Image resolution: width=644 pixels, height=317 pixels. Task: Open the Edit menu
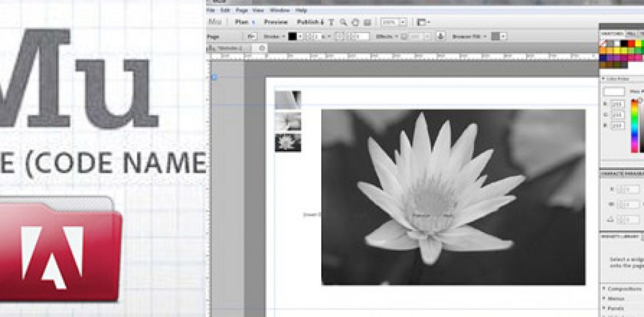[x=225, y=10]
